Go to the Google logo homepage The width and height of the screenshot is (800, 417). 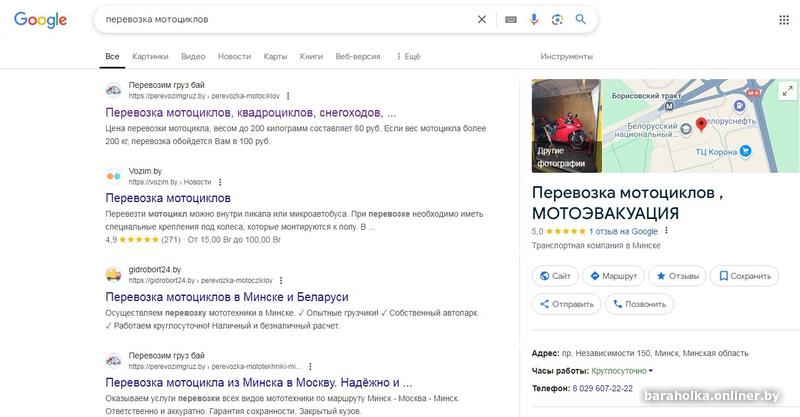tap(40, 19)
